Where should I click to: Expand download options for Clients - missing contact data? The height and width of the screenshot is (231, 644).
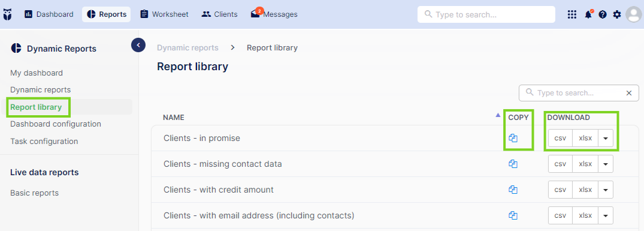(606, 164)
